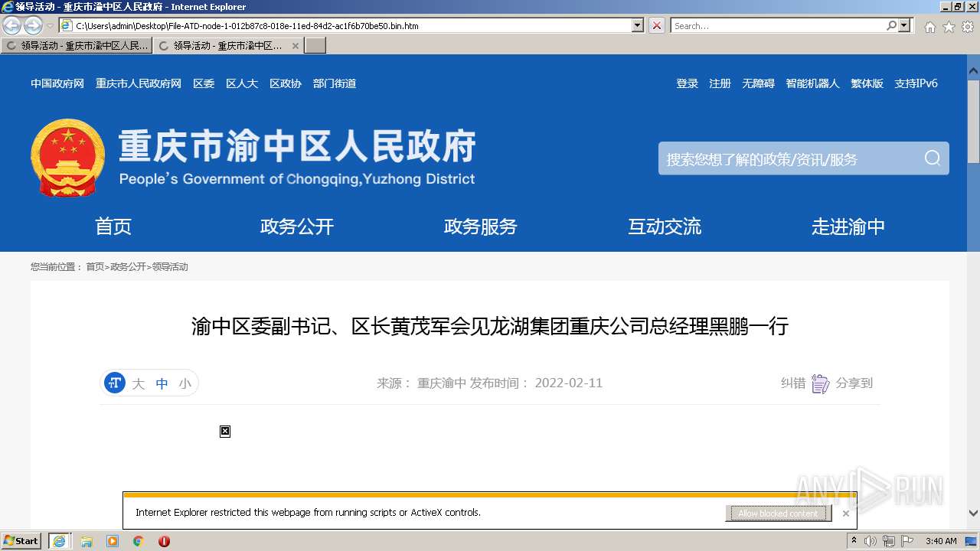Click breadcrumb 首页 link
The image size is (980, 551).
tap(95, 267)
